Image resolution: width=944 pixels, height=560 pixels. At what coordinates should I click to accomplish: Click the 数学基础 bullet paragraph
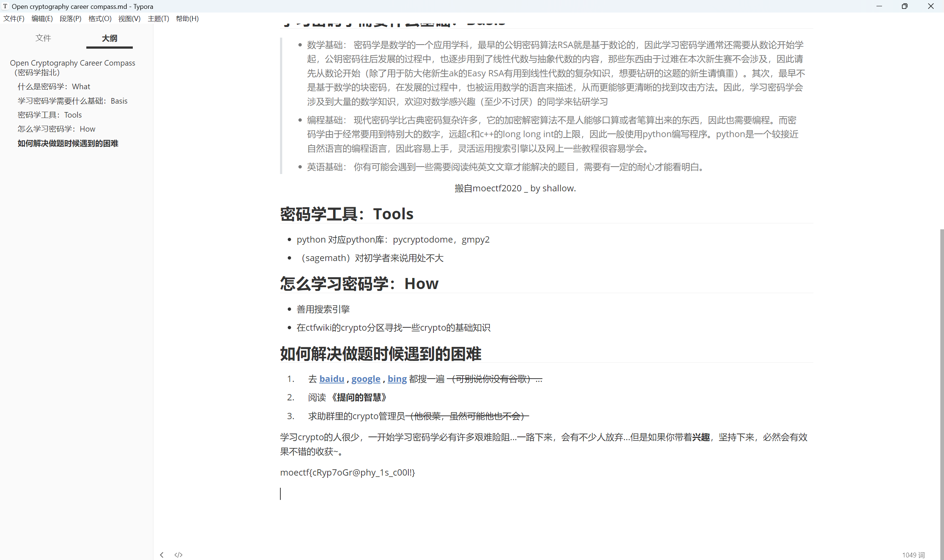tap(556, 73)
